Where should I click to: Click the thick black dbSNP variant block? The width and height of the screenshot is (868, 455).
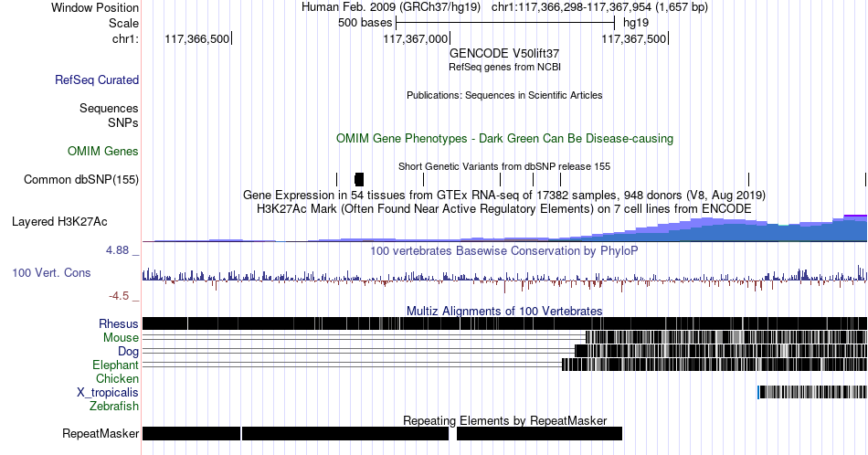pos(359,179)
